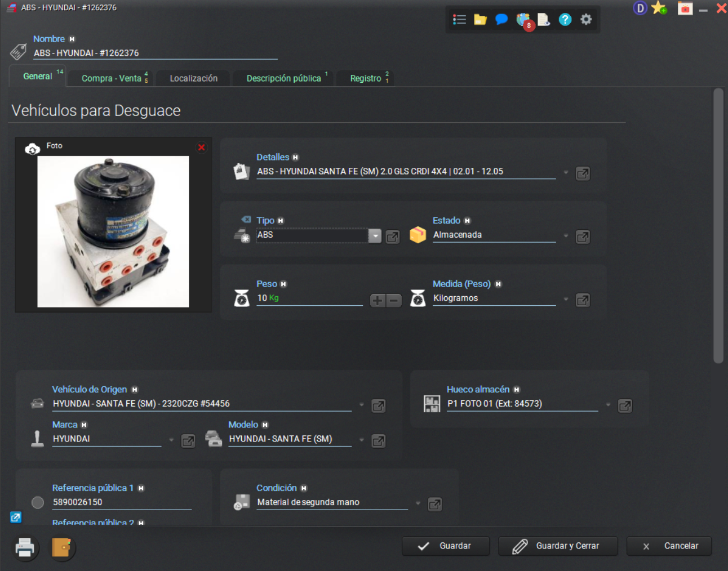Click the list view icon in toolbar
Screen dimensions: 728x571
coord(459,20)
